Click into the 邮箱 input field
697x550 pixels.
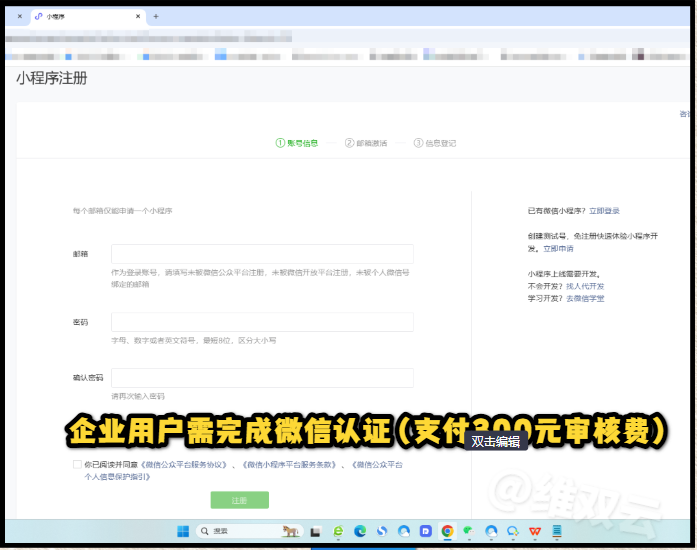point(262,254)
